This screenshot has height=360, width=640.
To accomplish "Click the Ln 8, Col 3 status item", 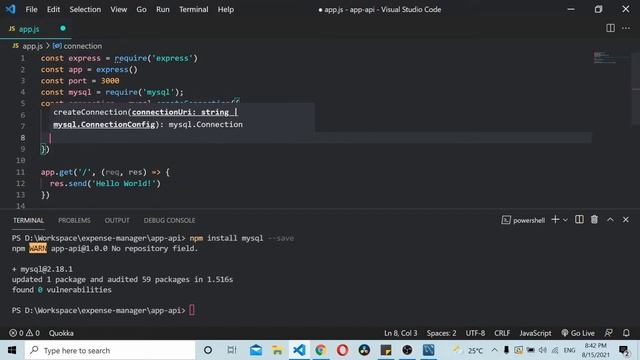I will (x=400, y=333).
